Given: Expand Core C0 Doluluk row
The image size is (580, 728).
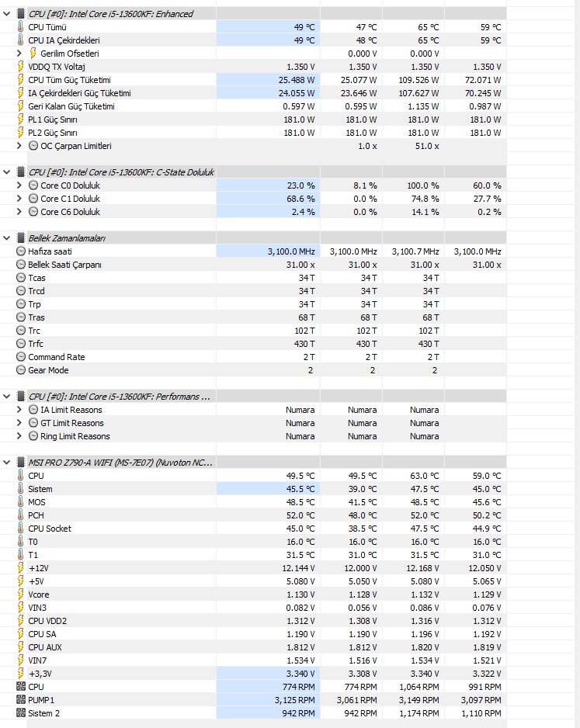Looking at the screenshot, I should 19,185.
